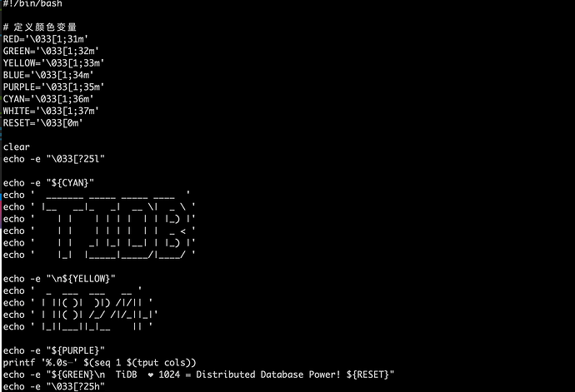575x392 pixels.
Task: Select the YELLOW variable line
Action: [53, 63]
